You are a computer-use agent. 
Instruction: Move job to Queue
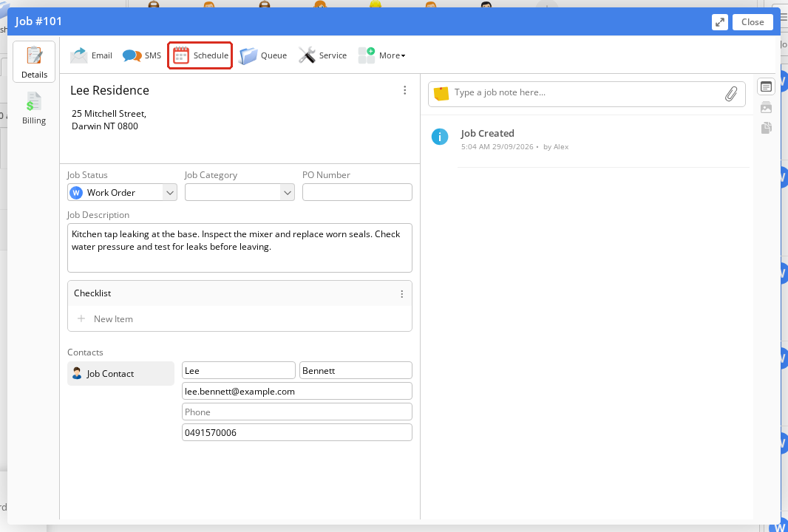(x=262, y=55)
